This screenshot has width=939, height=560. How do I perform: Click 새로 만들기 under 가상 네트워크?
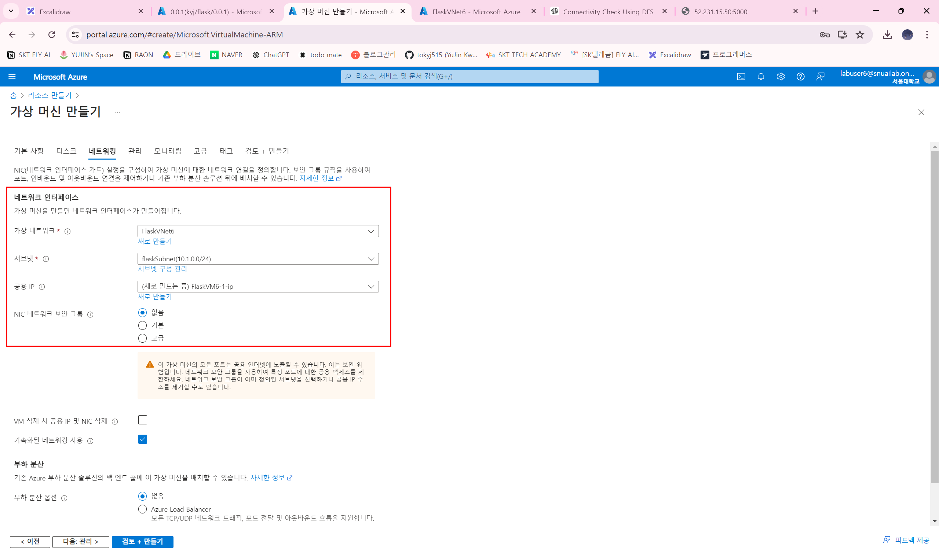155,242
